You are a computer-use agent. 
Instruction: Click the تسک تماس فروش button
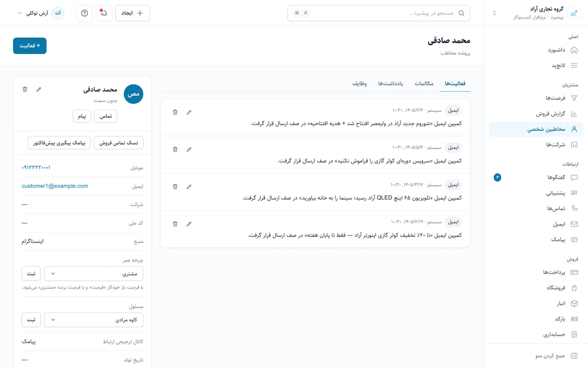(x=119, y=143)
